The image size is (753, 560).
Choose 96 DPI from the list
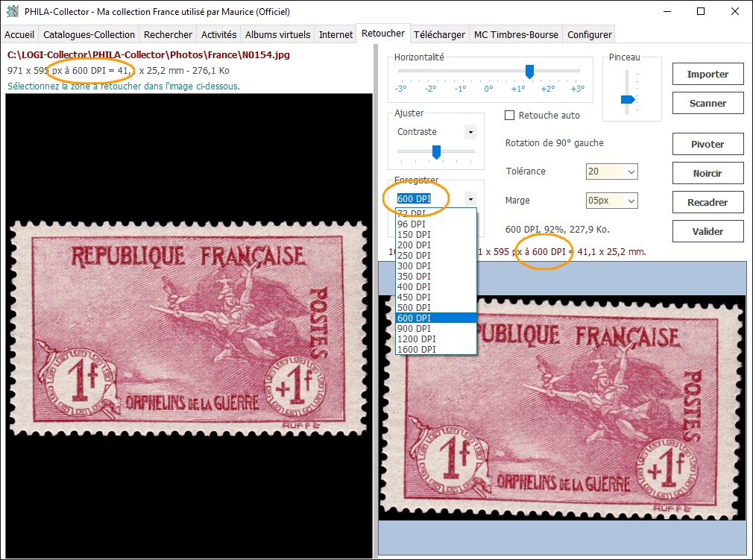pyautogui.click(x=436, y=224)
